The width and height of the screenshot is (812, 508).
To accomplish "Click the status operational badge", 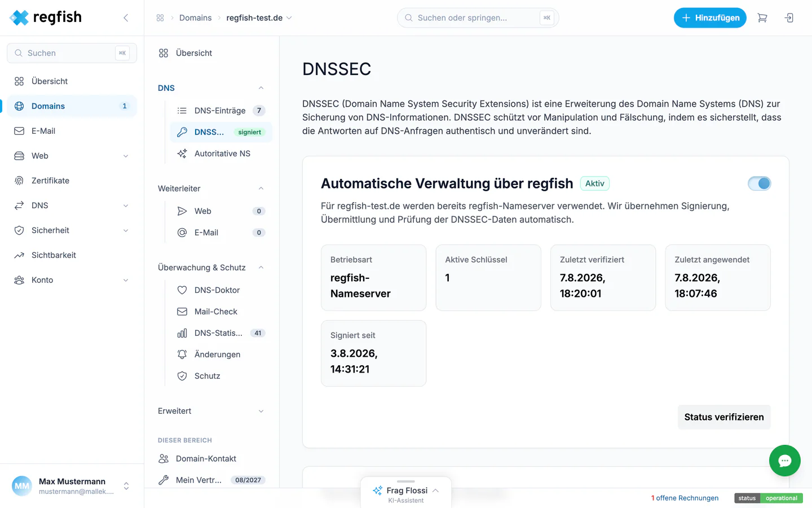I will (769, 498).
